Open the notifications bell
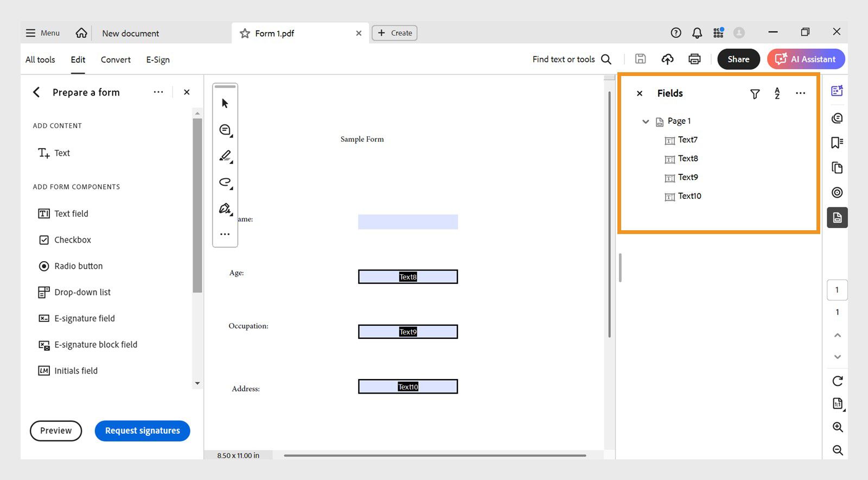This screenshot has width=868, height=480. pos(697,33)
